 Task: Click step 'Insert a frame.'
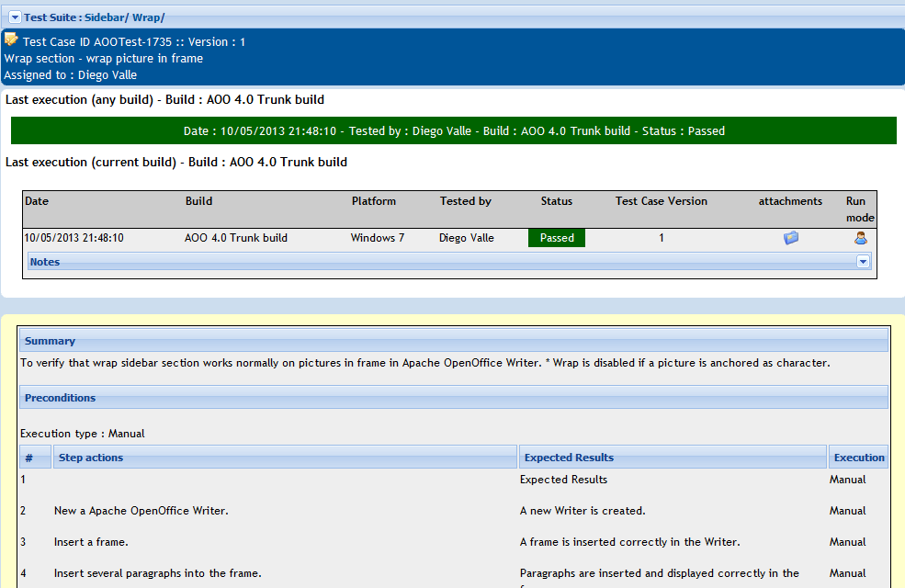click(x=91, y=542)
